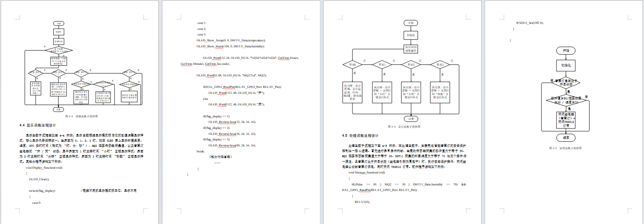Screen dimensions: 644x224
Task: Click the heading '4.4 显示函数流程设计'
Action: (x=38, y=125)
